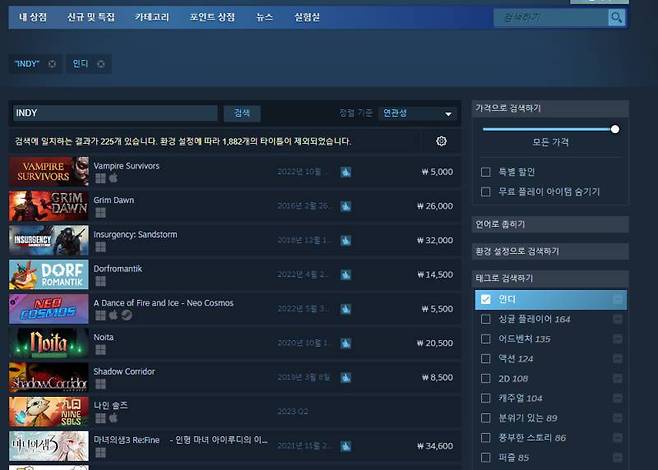Remove the 인디 tag filter chip
The image size is (658, 470).
coord(101,64)
